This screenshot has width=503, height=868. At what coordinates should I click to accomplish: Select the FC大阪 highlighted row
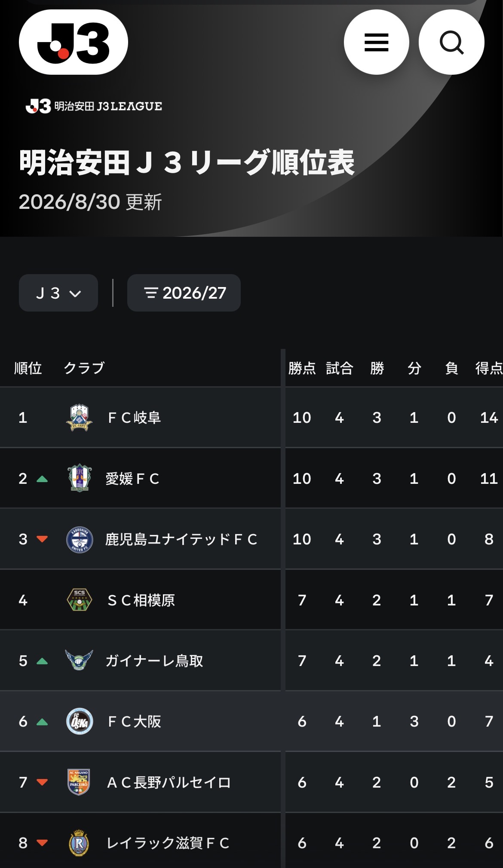click(252, 721)
